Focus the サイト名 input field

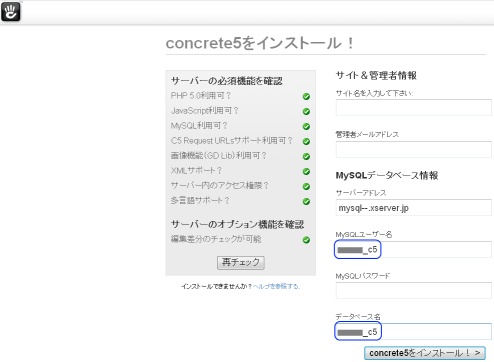413,108
